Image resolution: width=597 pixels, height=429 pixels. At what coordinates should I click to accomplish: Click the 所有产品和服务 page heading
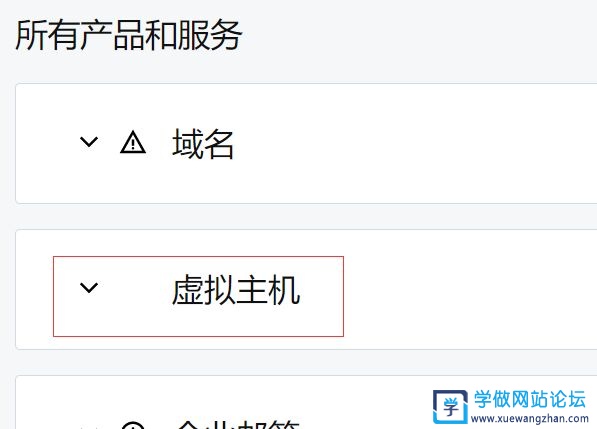tap(128, 35)
